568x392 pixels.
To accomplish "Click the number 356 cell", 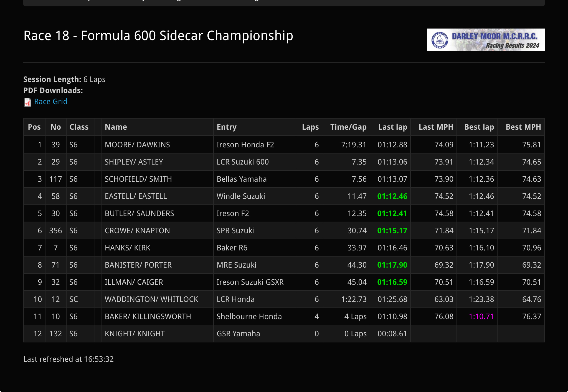I will coord(55,230).
